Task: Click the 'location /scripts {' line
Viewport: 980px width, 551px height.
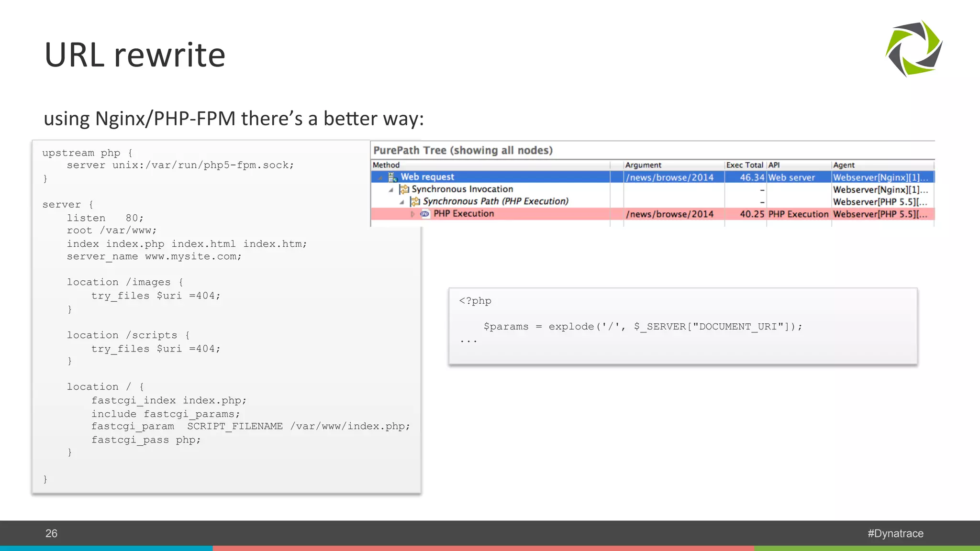Action: 128,335
